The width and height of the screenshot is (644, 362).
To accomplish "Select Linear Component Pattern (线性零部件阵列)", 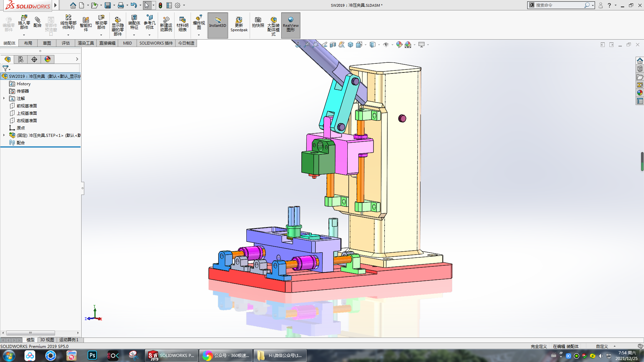I will click(68, 22).
